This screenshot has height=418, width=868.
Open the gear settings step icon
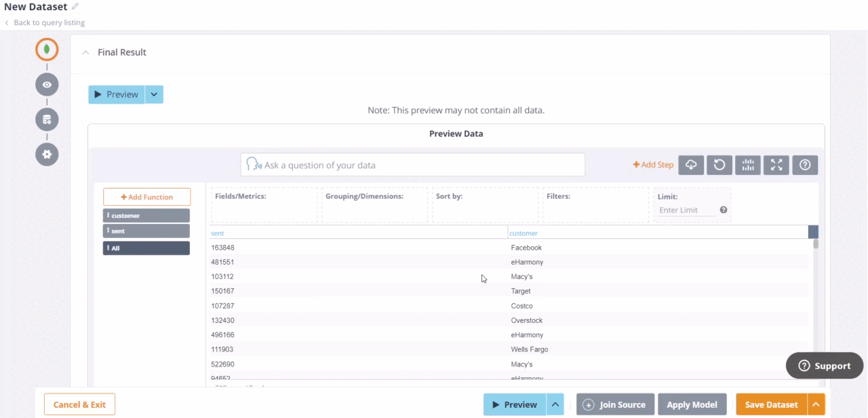[47, 154]
